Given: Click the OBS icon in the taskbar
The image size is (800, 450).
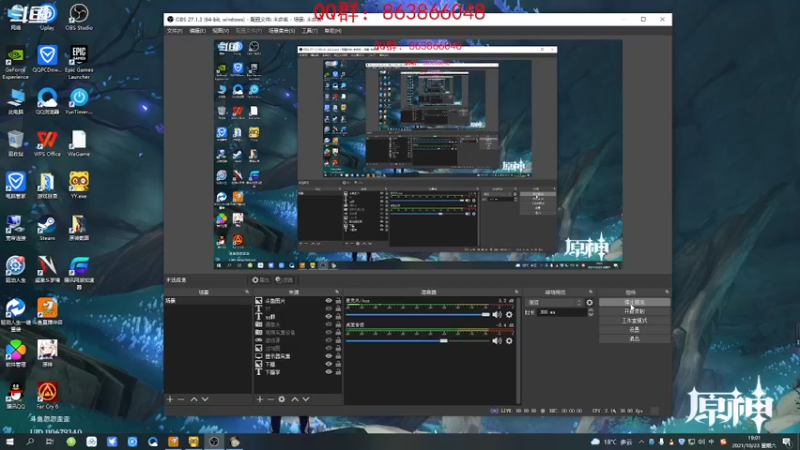Looking at the screenshot, I should click(x=214, y=441).
